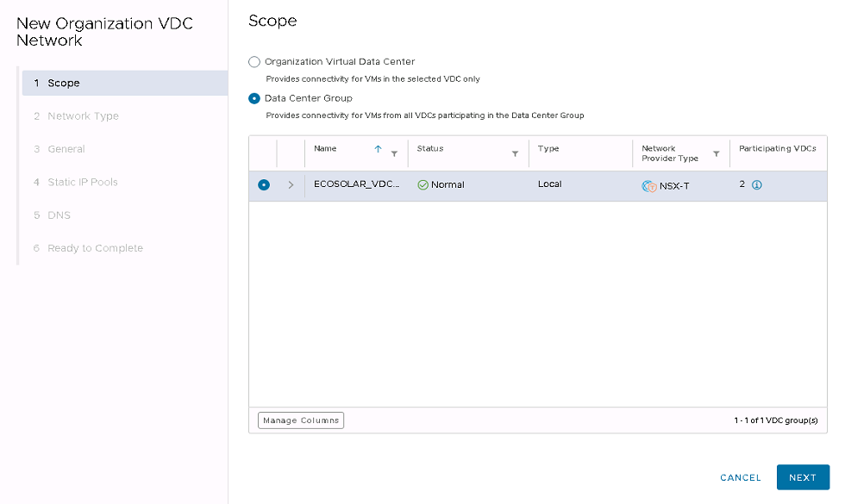Click the Manage Columns button
This screenshot has width=845, height=504.
tap(301, 420)
